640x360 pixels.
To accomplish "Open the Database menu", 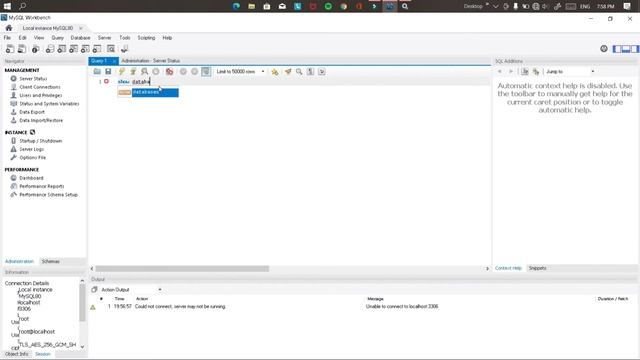I will coord(80,38).
